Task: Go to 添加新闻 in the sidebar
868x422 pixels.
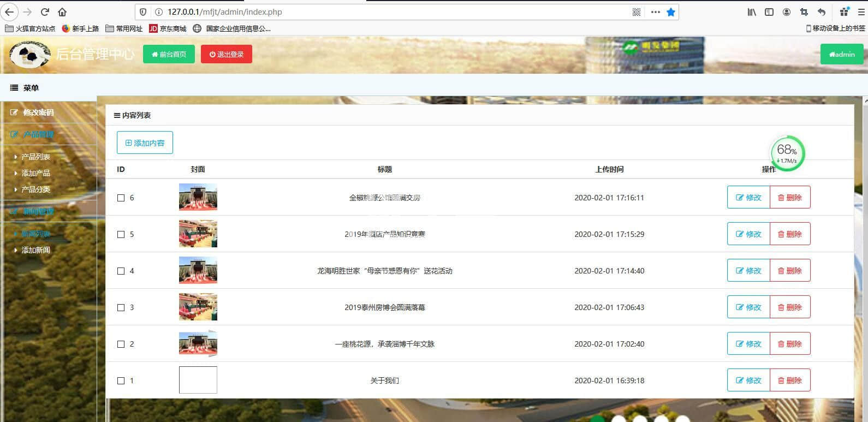Action: pos(35,250)
